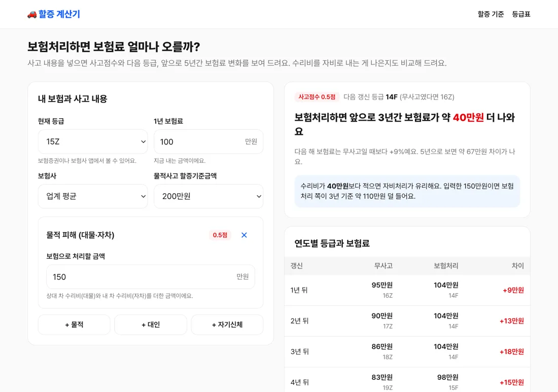Image resolution: width=558 pixels, height=392 pixels.
Task: Remove the 물적 피해 accident with the X icon
Action: [x=244, y=235]
